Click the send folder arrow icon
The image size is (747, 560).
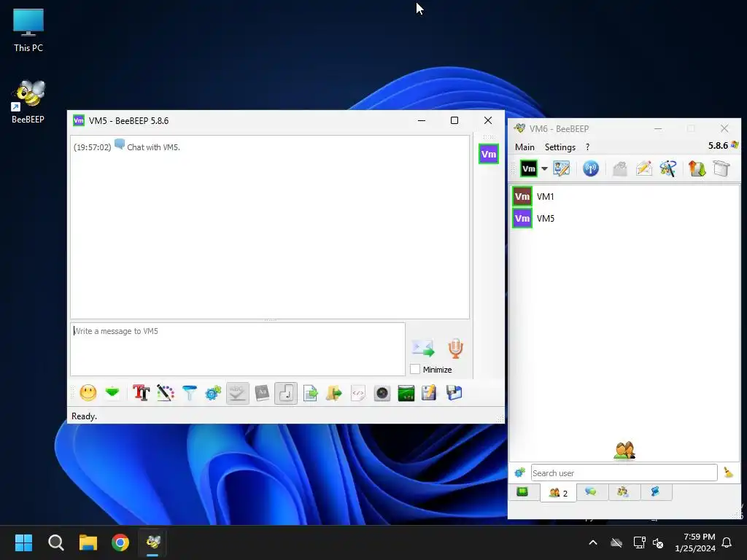(334, 393)
